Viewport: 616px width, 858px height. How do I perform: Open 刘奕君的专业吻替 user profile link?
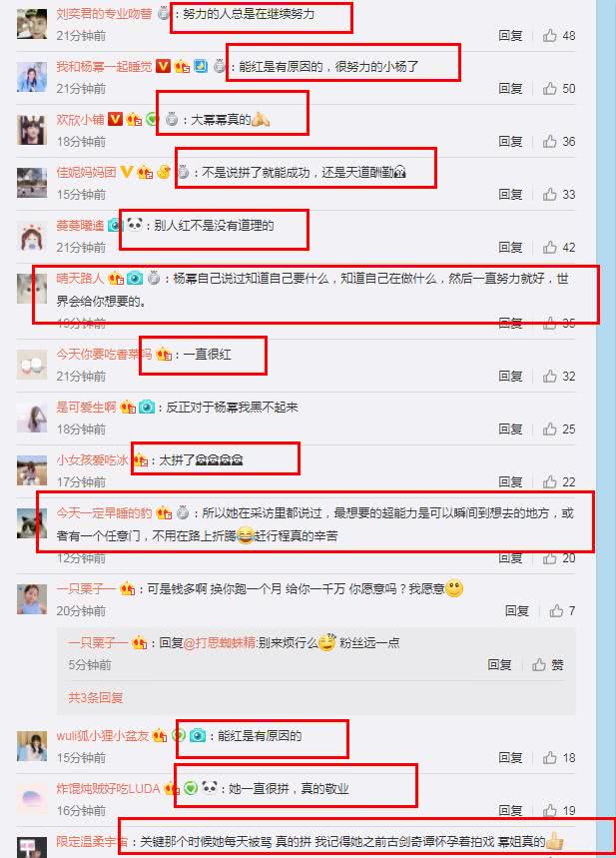[104, 14]
